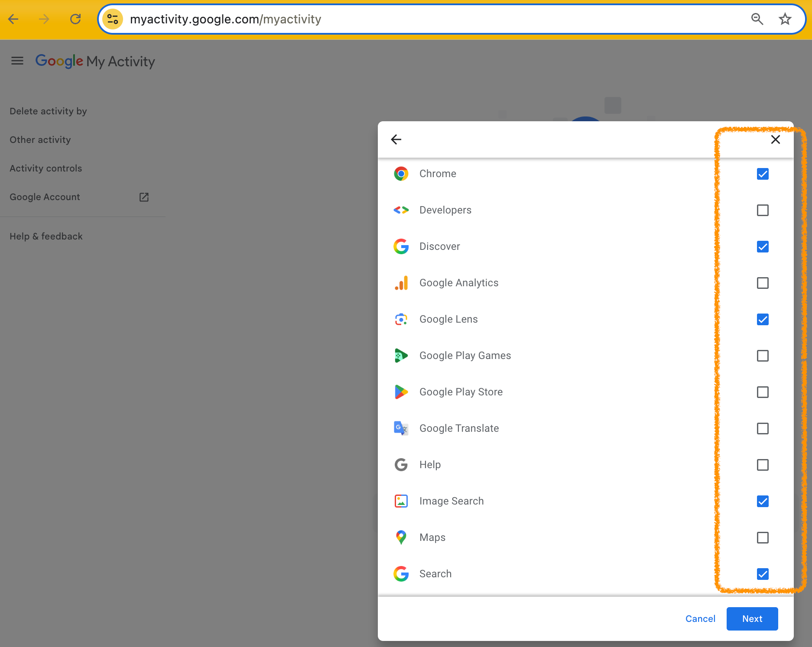This screenshot has height=647, width=812.
Task: Select the Help label text
Action: coord(430,465)
